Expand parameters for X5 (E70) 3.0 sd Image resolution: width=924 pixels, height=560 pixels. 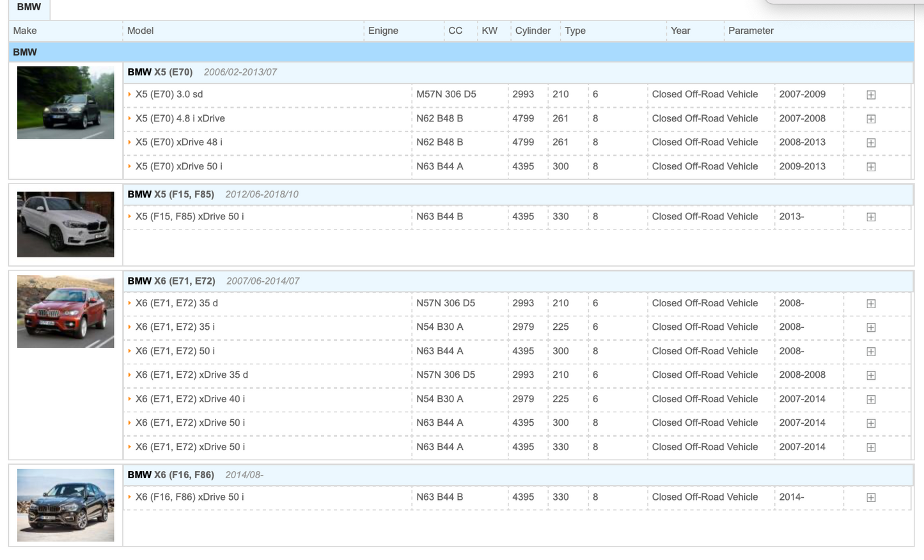tap(871, 95)
